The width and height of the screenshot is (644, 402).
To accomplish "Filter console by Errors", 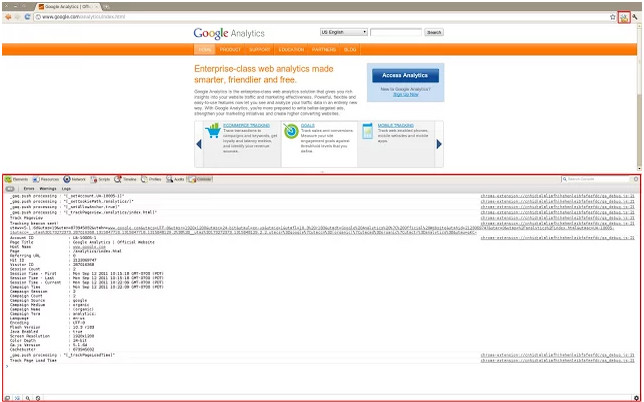I will click(29, 189).
